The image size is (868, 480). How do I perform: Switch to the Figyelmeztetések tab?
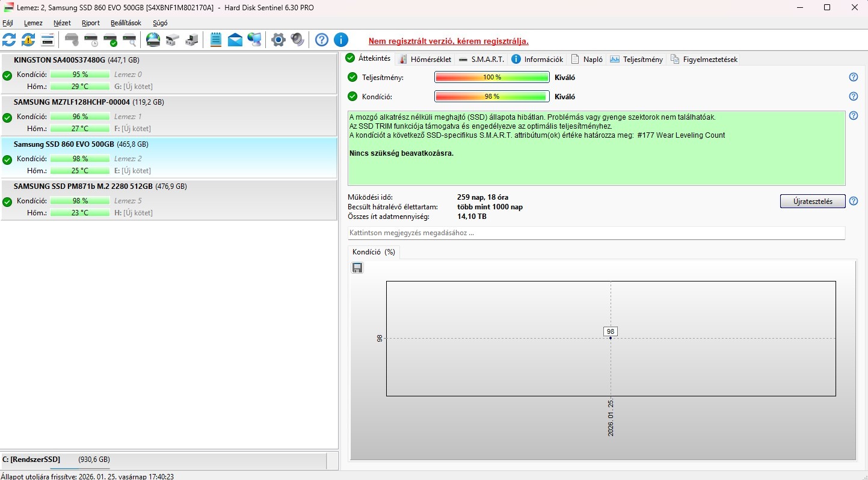pyautogui.click(x=704, y=59)
